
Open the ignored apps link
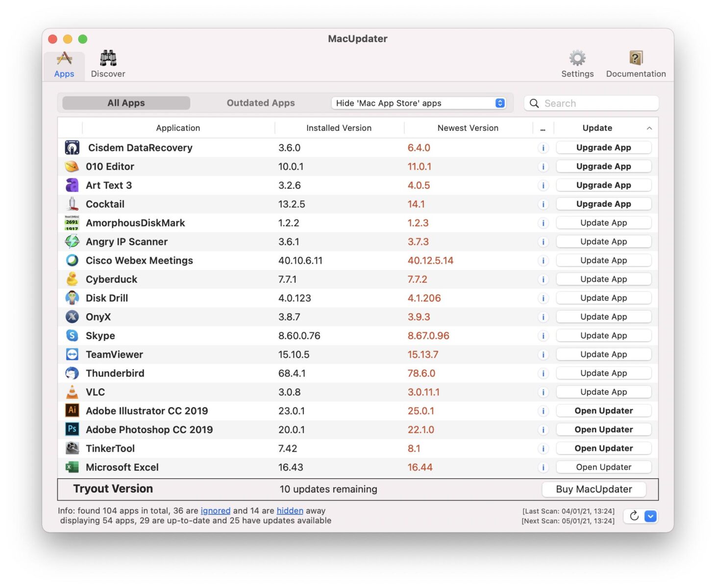[x=215, y=511]
